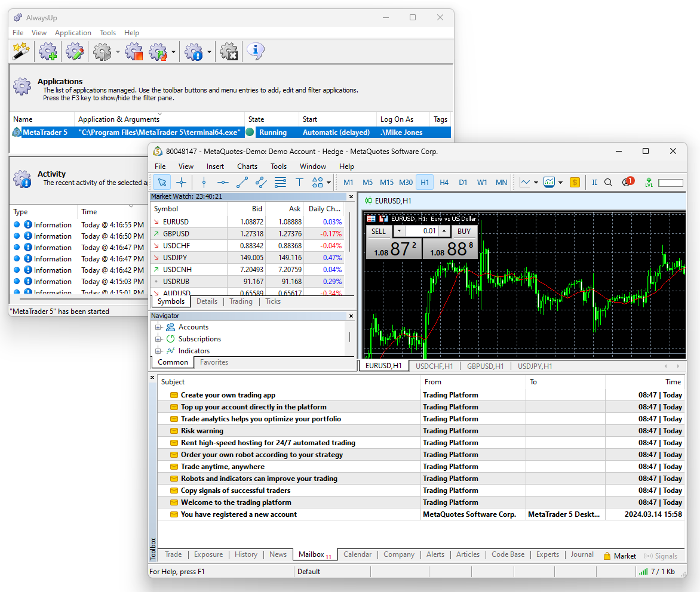Click the progress bar right of the LVL icon
The width and height of the screenshot is (700, 592).
tap(671, 183)
